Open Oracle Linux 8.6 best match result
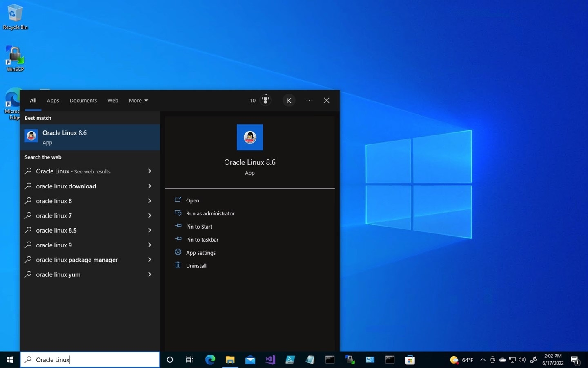This screenshot has width=588, height=368. coord(90,137)
